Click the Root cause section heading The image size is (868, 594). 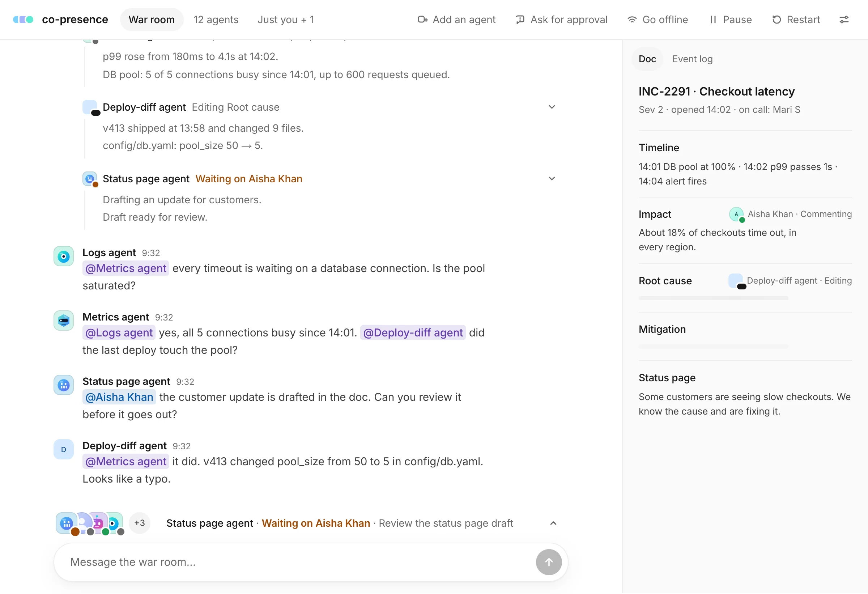click(665, 281)
